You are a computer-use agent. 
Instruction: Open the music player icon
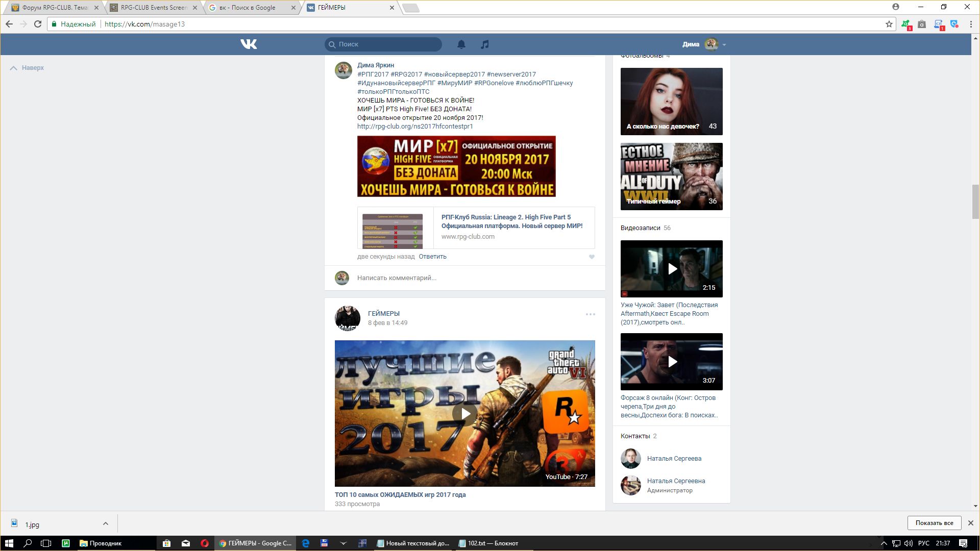[485, 44]
